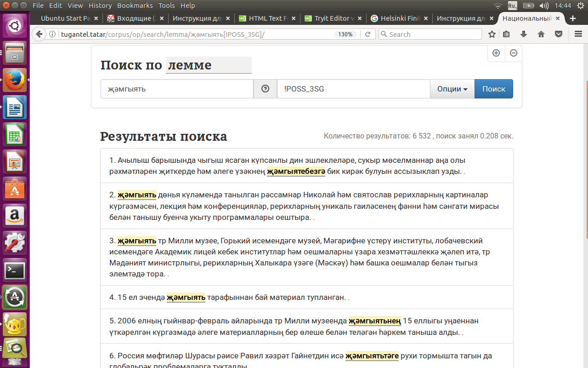
Task: Open LibreOffice Calc from the dock
Action: [14, 133]
